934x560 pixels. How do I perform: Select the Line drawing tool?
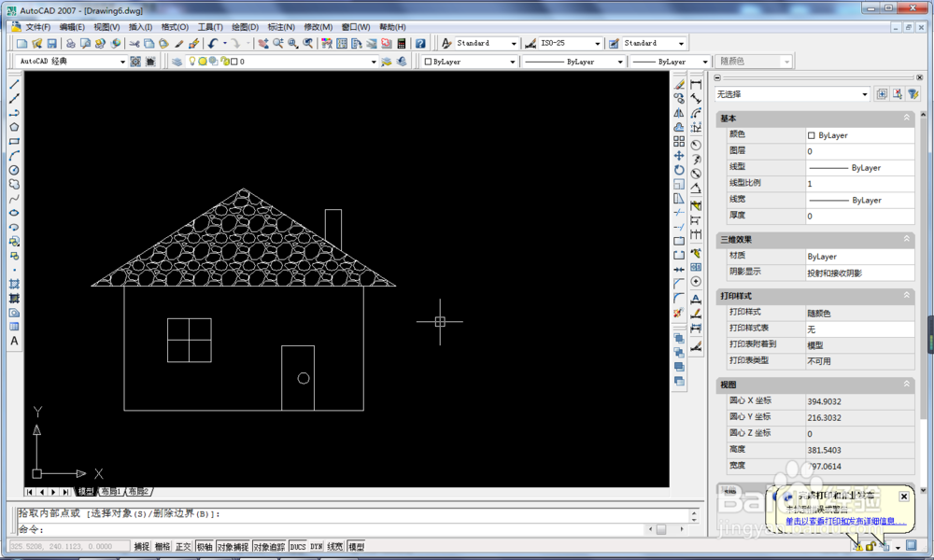14,85
